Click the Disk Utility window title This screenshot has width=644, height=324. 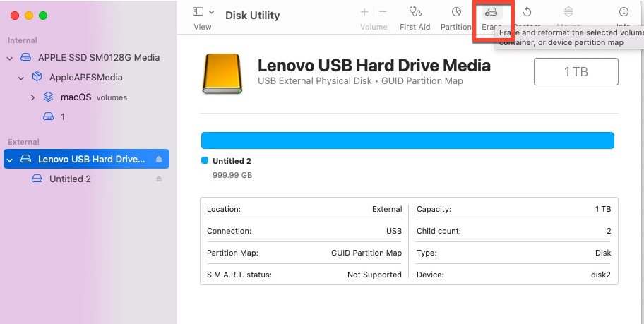[253, 16]
